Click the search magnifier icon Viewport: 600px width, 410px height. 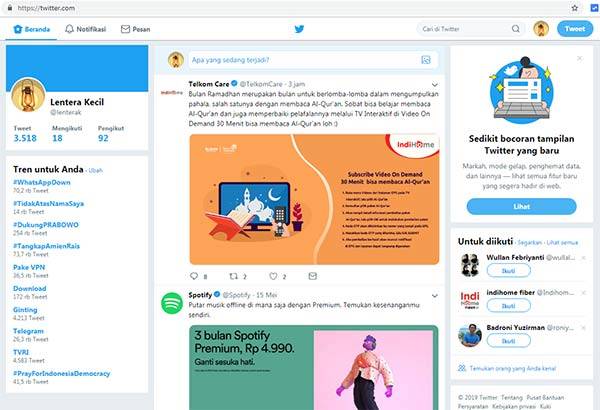(516, 29)
